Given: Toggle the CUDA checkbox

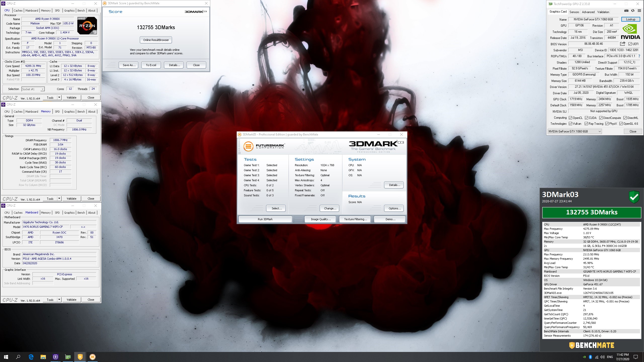Looking at the screenshot, I should 586,118.
